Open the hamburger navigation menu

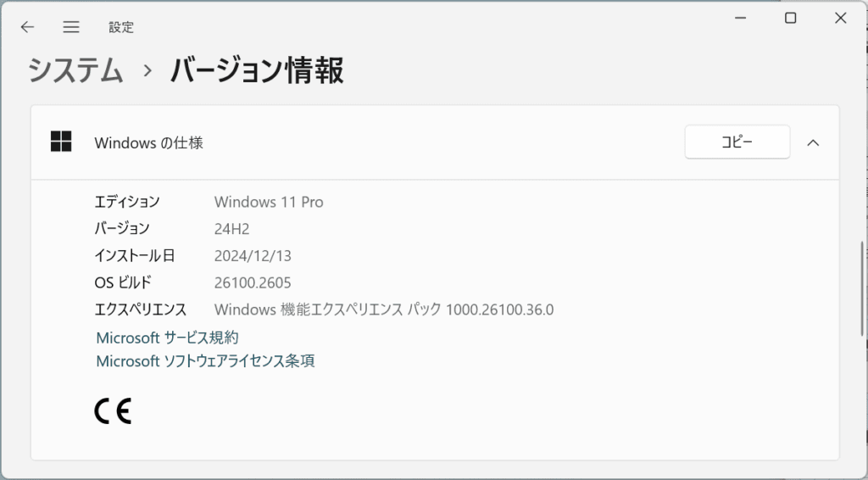71,26
